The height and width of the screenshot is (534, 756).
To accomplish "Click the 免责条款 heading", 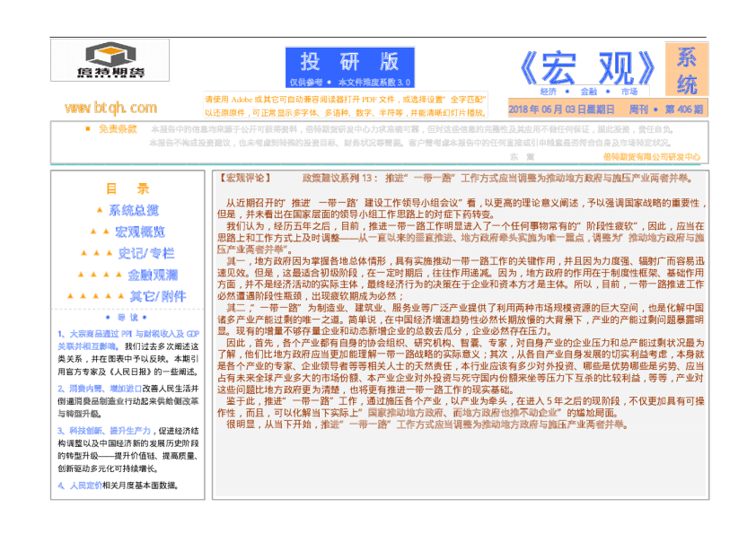I will click(118, 129).
